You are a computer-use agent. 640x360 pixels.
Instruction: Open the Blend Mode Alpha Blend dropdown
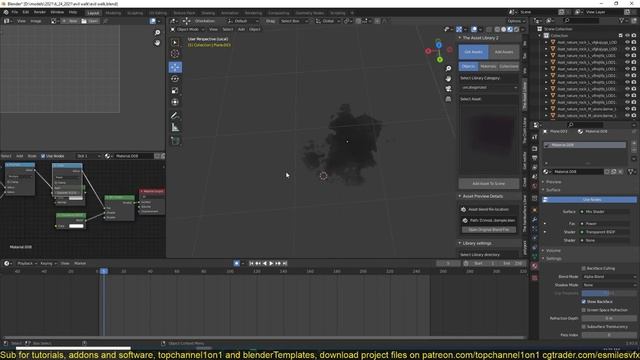(609, 276)
